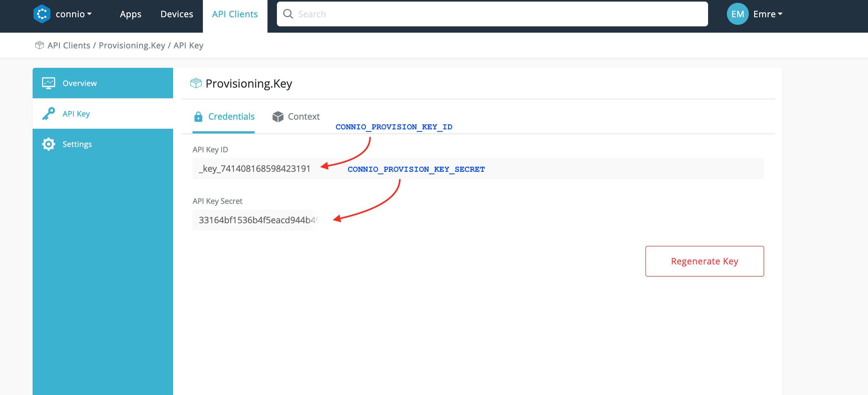Click the Credentials padlock icon
The height and width of the screenshot is (395, 868).
[x=198, y=117]
